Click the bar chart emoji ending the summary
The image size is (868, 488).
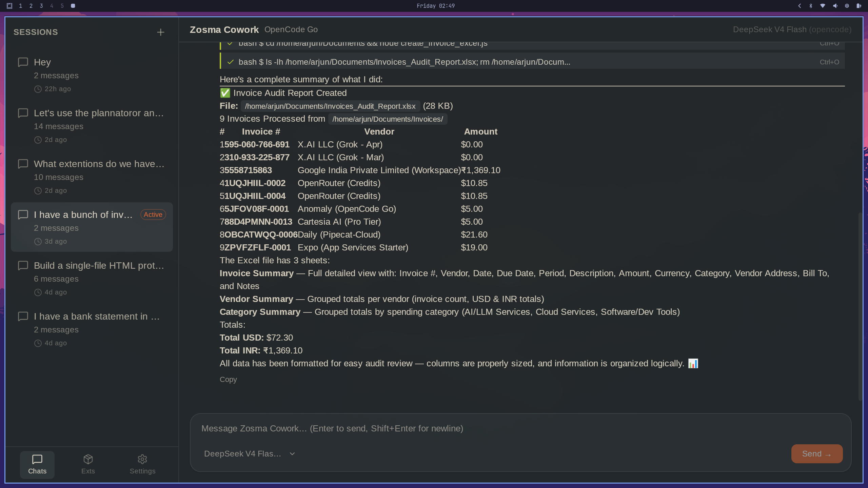click(x=693, y=363)
